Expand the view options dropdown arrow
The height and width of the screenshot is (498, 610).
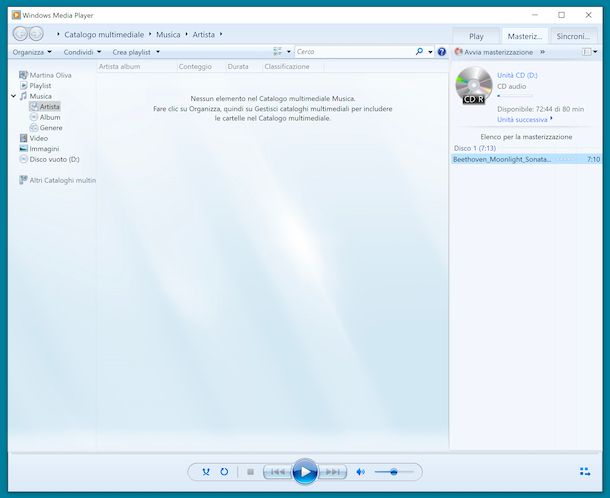pos(289,52)
